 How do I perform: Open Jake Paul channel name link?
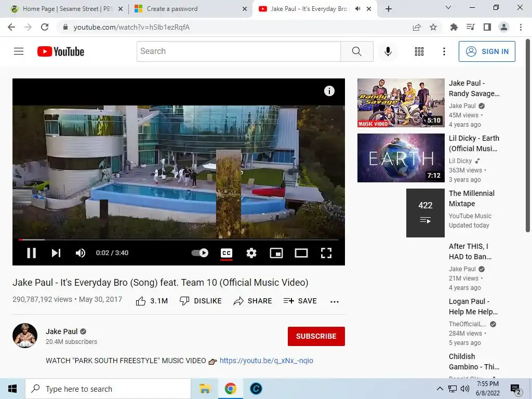click(x=62, y=331)
